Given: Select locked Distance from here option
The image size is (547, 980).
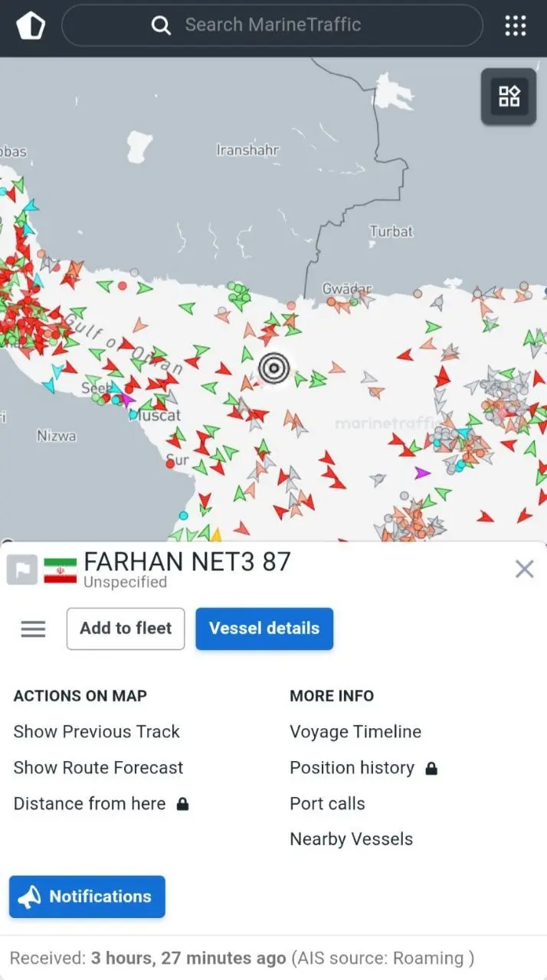Looking at the screenshot, I should [90, 804].
